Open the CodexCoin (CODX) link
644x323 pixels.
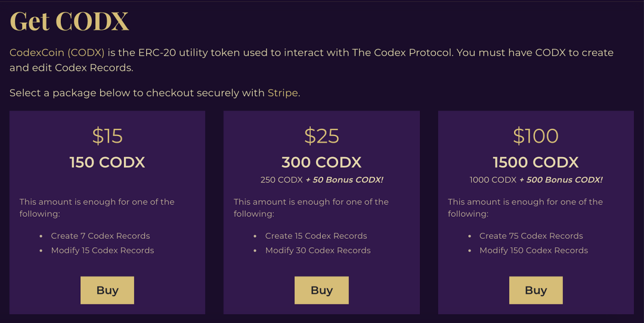[57, 53]
